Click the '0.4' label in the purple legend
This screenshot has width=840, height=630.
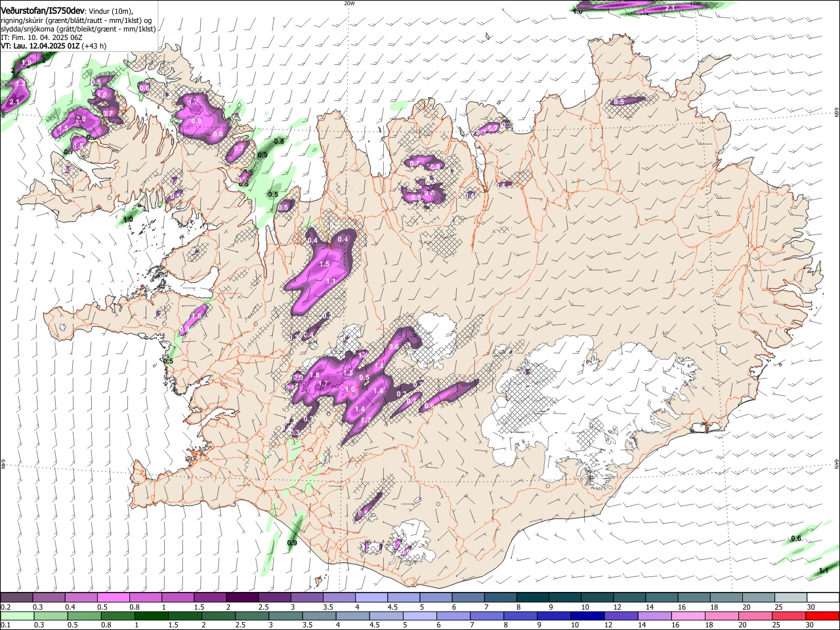[x=70, y=608]
